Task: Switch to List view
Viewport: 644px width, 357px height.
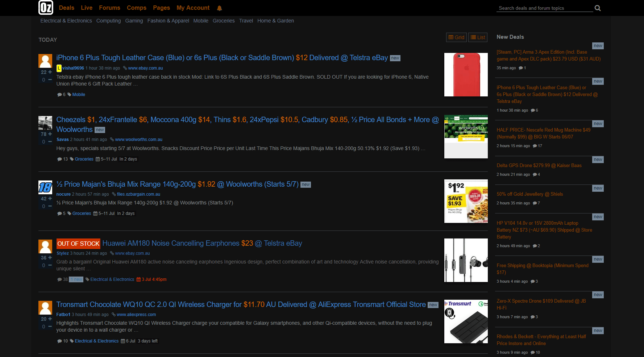Action: coord(478,37)
